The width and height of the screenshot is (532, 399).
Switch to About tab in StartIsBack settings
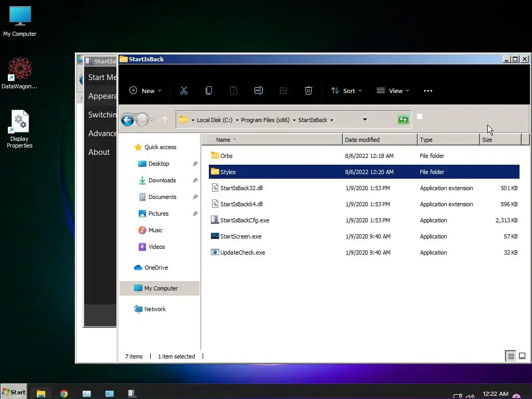(99, 152)
